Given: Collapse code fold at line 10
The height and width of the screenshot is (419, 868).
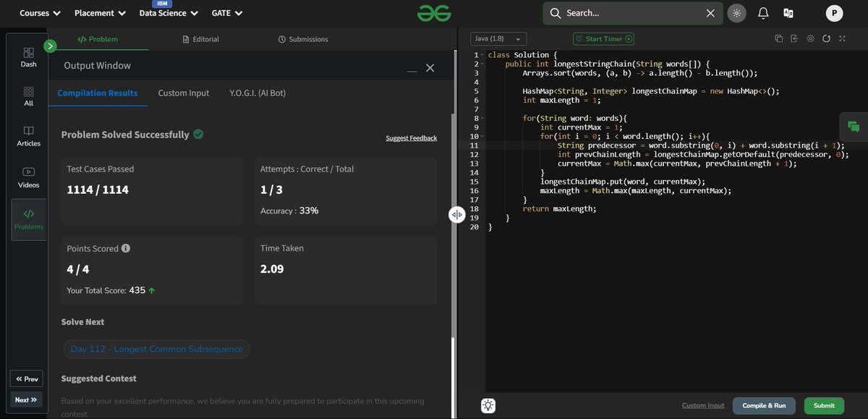Looking at the screenshot, I should pos(483,136).
